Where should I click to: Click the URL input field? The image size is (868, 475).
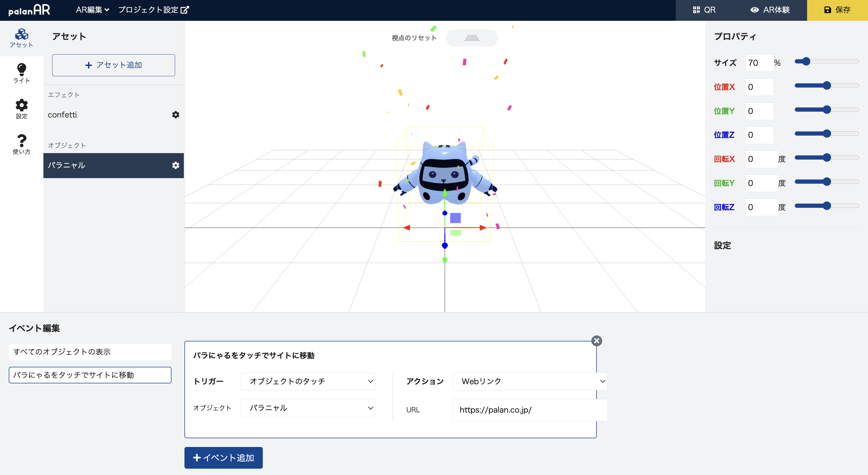(x=530, y=410)
